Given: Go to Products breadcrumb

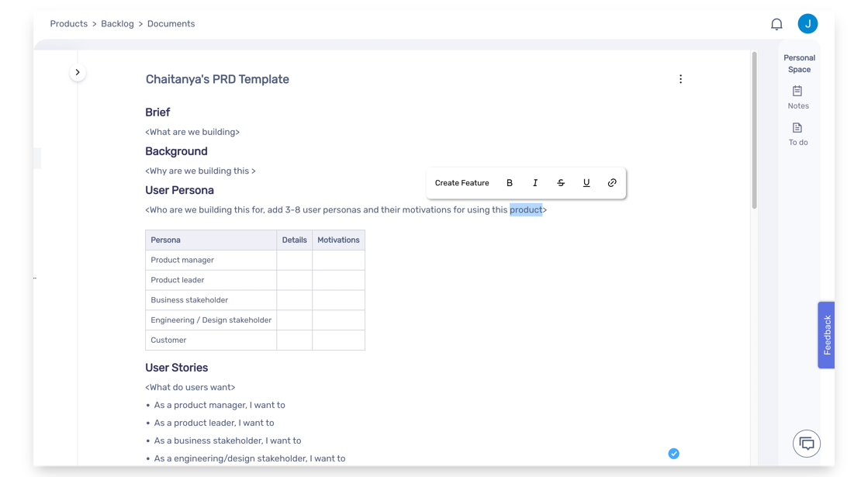Looking at the screenshot, I should tap(68, 24).
